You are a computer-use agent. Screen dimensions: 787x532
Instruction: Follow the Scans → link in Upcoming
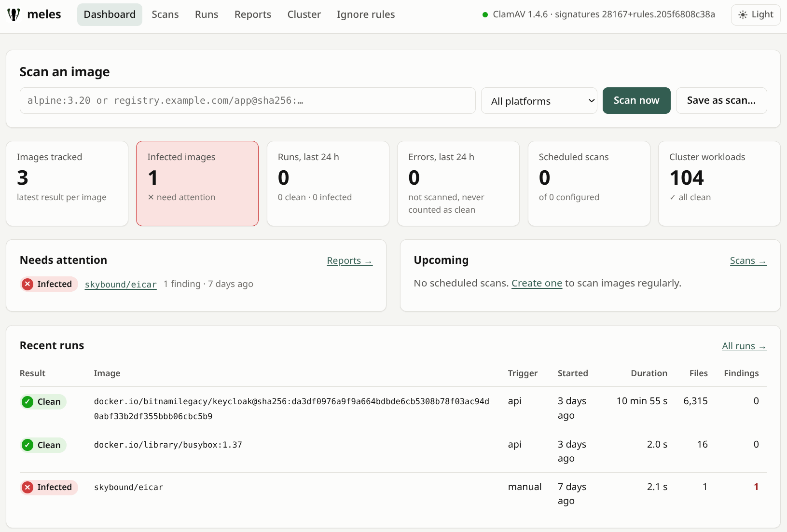pyautogui.click(x=748, y=261)
